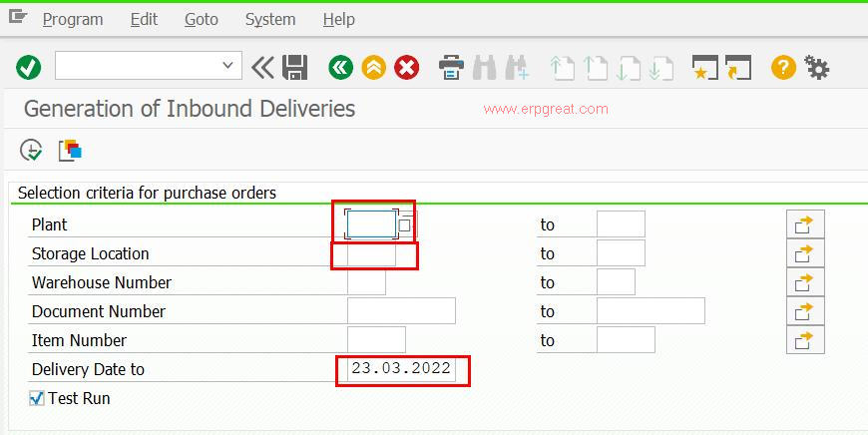Click the Warehouse Number to-value field
The image size is (868, 435).
616,281
